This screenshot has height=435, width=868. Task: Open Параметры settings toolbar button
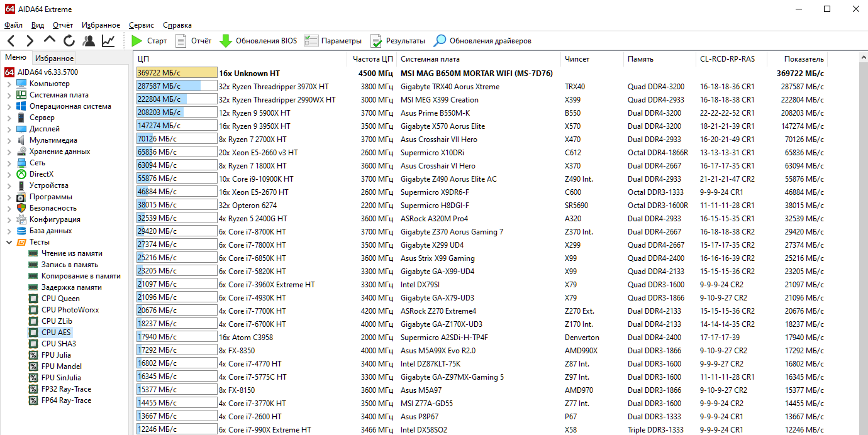pyautogui.click(x=333, y=41)
